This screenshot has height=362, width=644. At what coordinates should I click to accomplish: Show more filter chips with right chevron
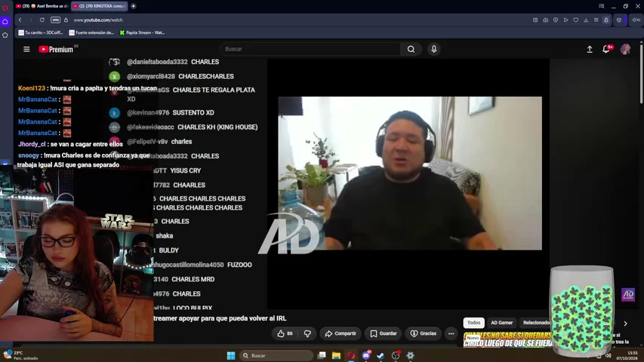pos(625,324)
